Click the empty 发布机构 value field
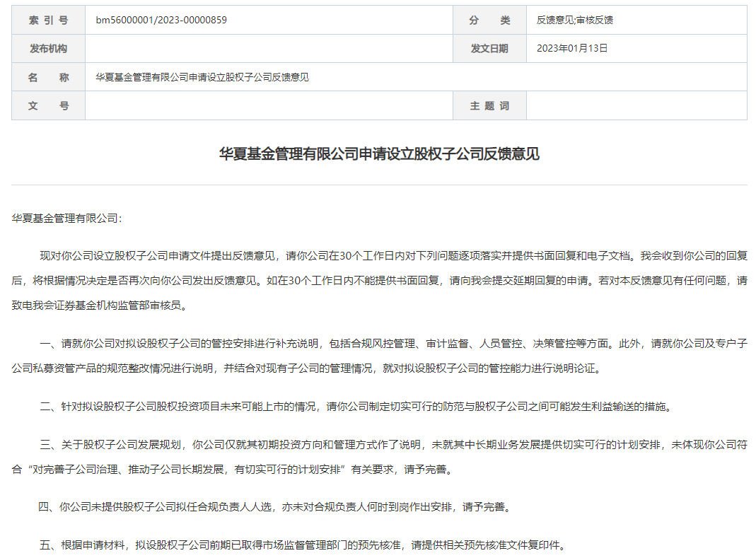The height and width of the screenshot is (558, 756). pos(269,48)
